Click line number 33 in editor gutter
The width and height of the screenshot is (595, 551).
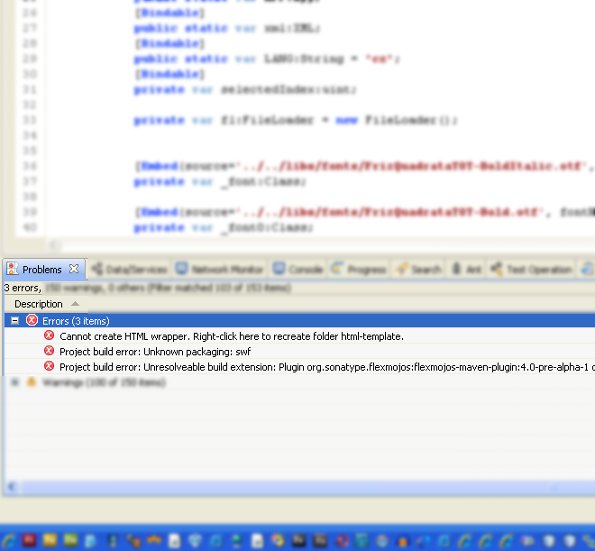(x=30, y=120)
